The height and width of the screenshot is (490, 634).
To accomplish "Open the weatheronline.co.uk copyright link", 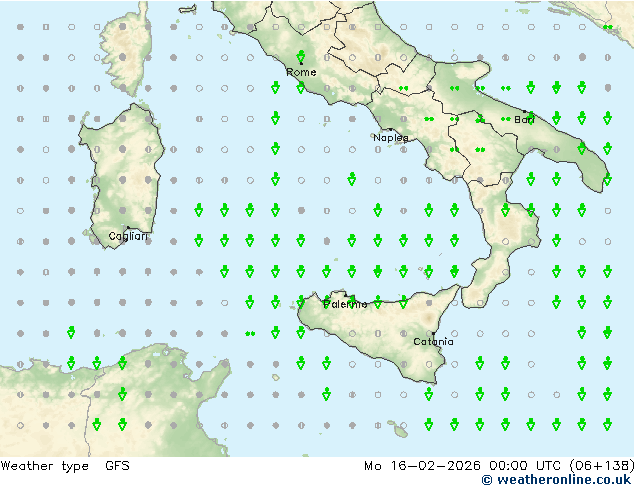I will pyautogui.click(x=556, y=480).
